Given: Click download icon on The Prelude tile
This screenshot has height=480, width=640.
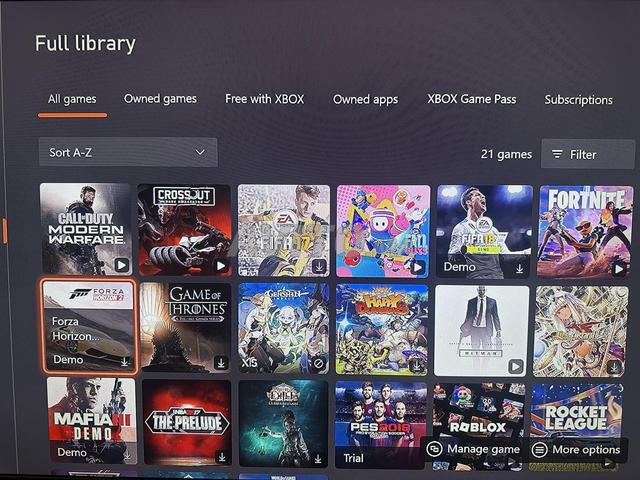Looking at the screenshot, I should pos(222,456).
